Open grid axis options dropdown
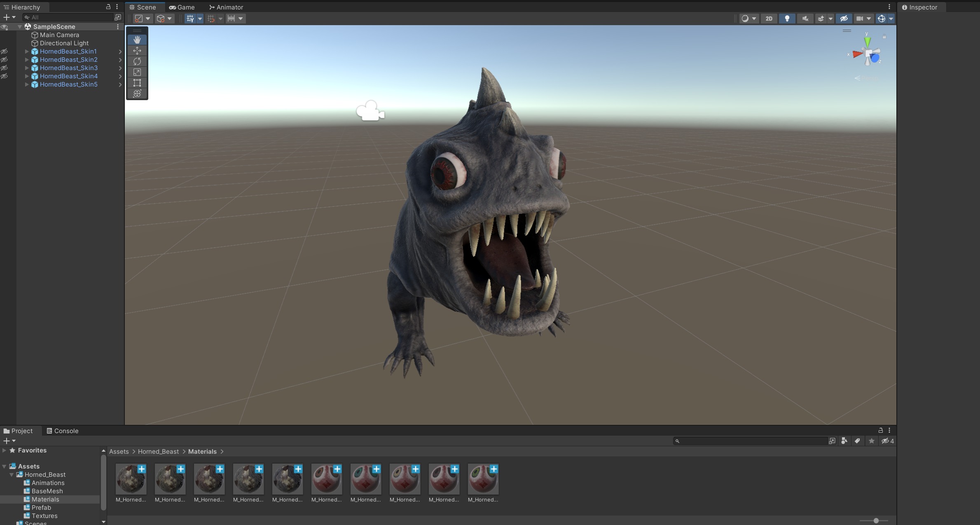The height and width of the screenshot is (525, 980). tap(200, 19)
